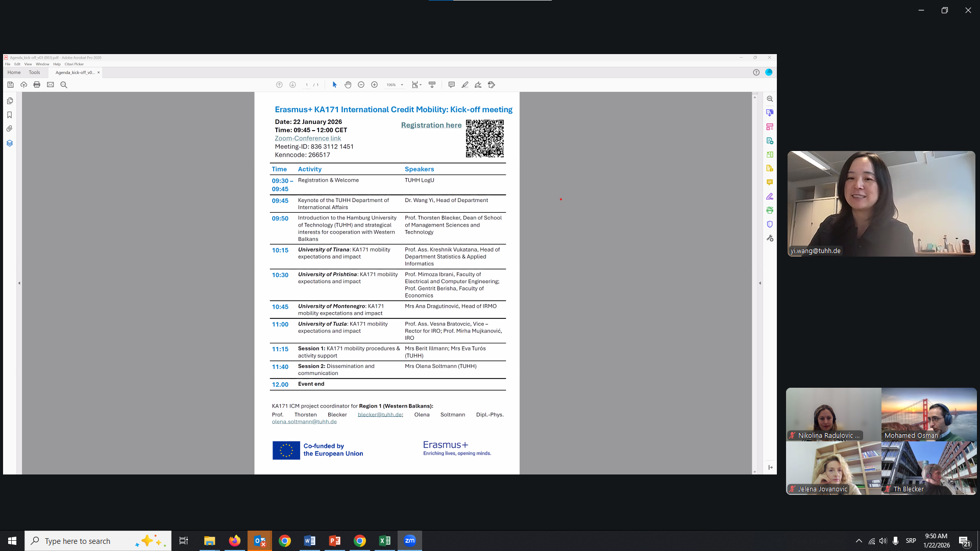Collapse the right tools pane arrow
This screenshot has width=980, height=551.
(759, 283)
